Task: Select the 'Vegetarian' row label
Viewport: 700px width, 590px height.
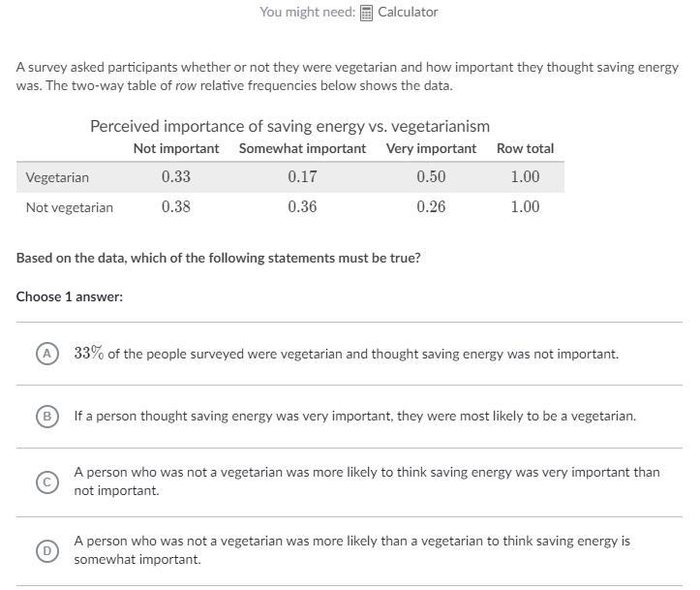Action: (x=57, y=177)
